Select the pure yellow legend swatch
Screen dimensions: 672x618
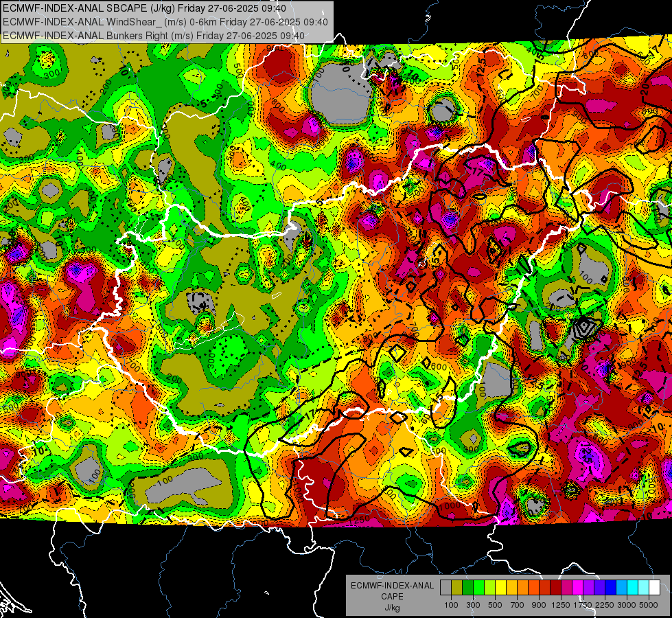tap(500, 587)
